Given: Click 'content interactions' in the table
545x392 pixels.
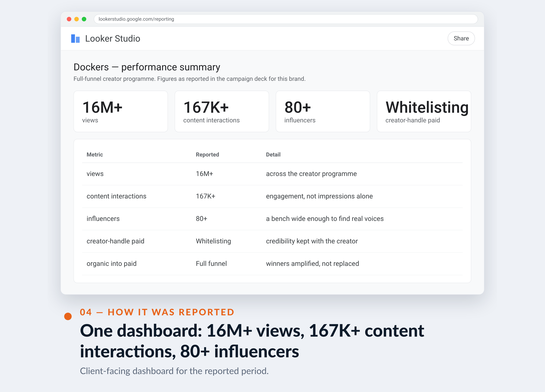Looking at the screenshot, I should 116,196.
